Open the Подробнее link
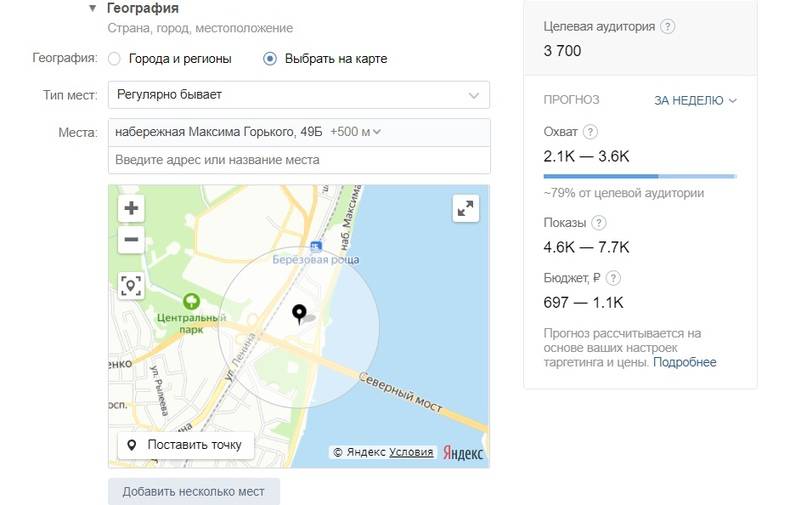 tap(685, 362)
